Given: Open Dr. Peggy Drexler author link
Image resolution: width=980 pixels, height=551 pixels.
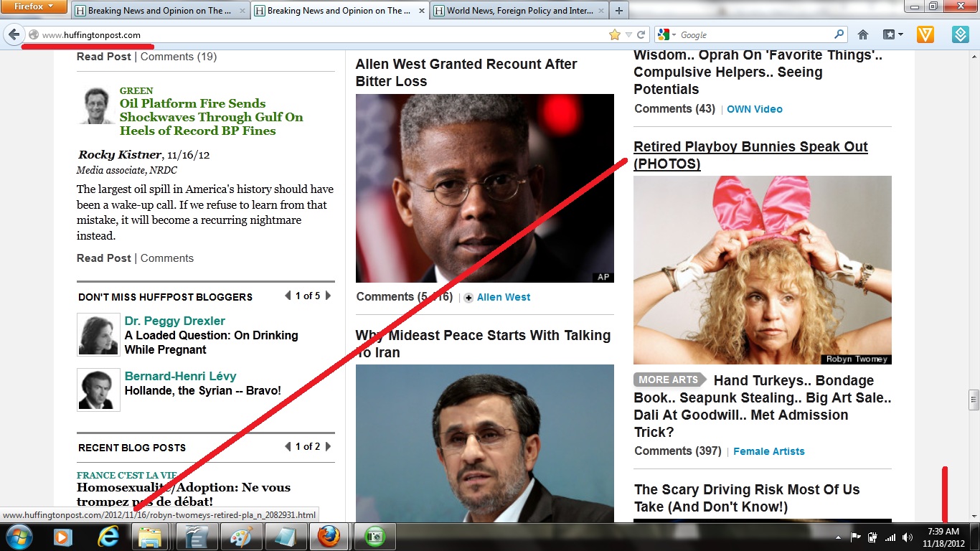Looking at the screenshot, I should pos(175,321).
